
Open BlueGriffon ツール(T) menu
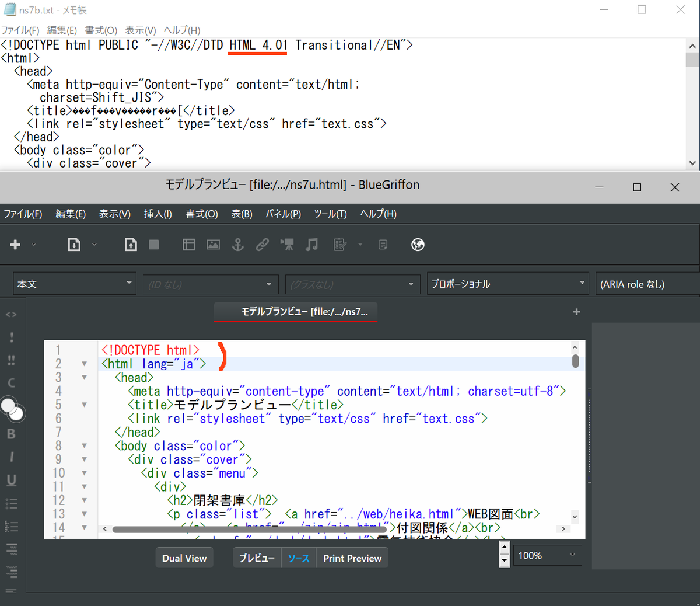point(330,214)
